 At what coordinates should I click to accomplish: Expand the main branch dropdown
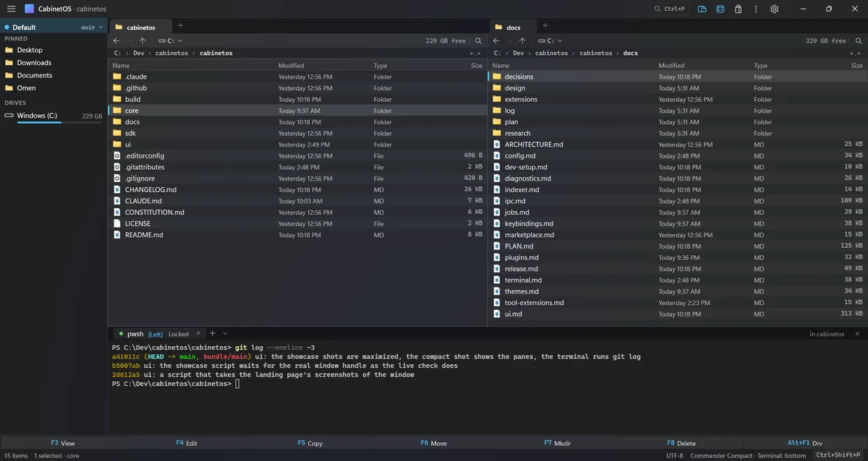tap(92, 27)
